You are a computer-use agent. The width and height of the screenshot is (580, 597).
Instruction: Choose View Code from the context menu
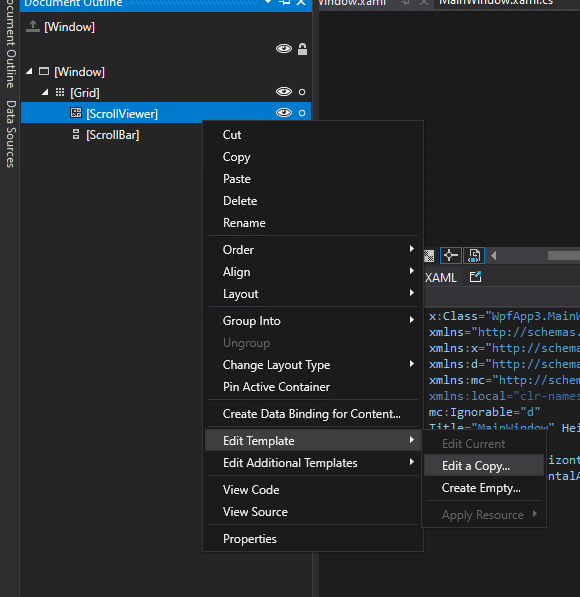(313, 490)
